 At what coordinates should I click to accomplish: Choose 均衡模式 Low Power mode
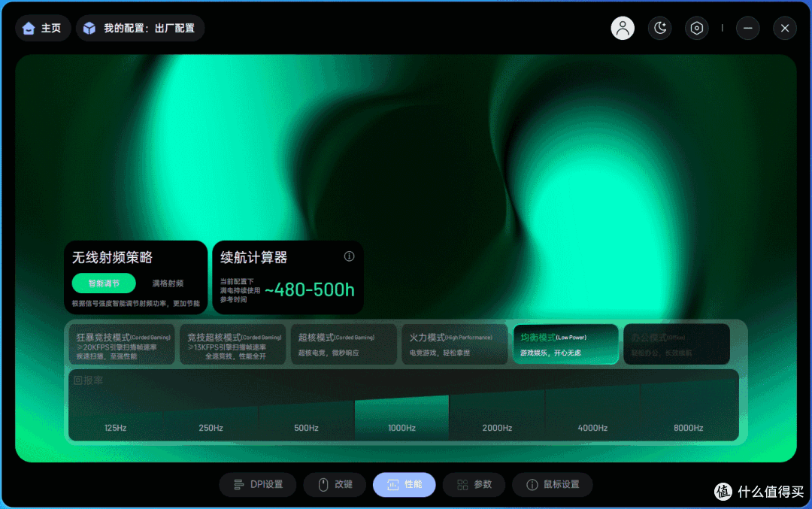(565, 344)
